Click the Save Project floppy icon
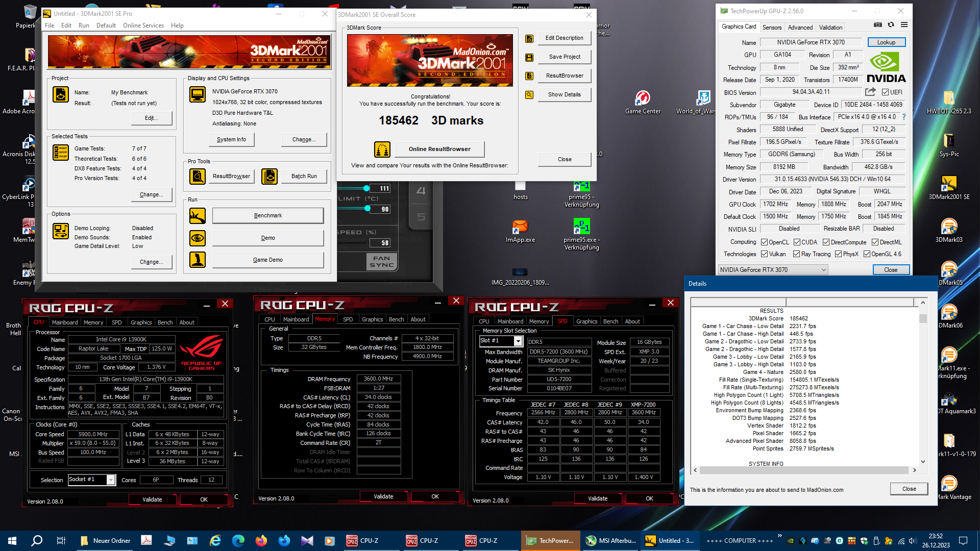The image size is (980, 551). coord(529,57)
